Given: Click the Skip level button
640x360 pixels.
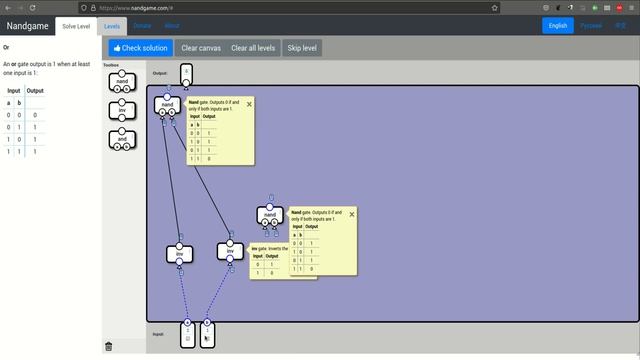Looking at the screenshot, I should coord(302,48).
